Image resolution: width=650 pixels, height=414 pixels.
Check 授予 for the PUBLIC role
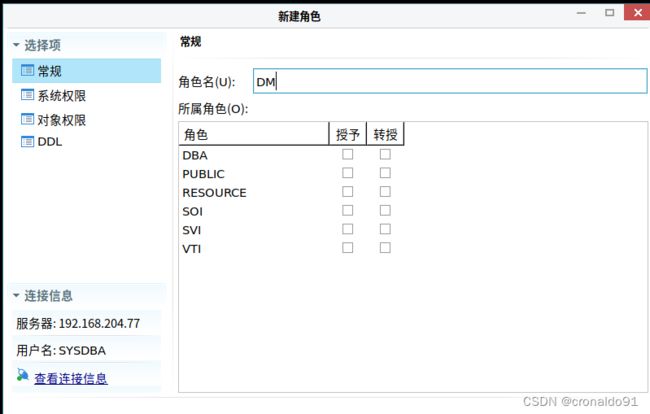347,173
